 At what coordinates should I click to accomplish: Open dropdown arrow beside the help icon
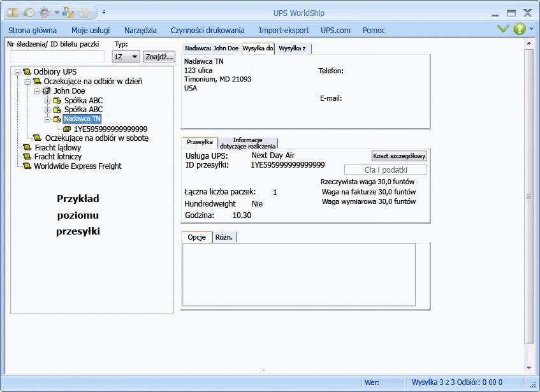click(x=531, y=29)
